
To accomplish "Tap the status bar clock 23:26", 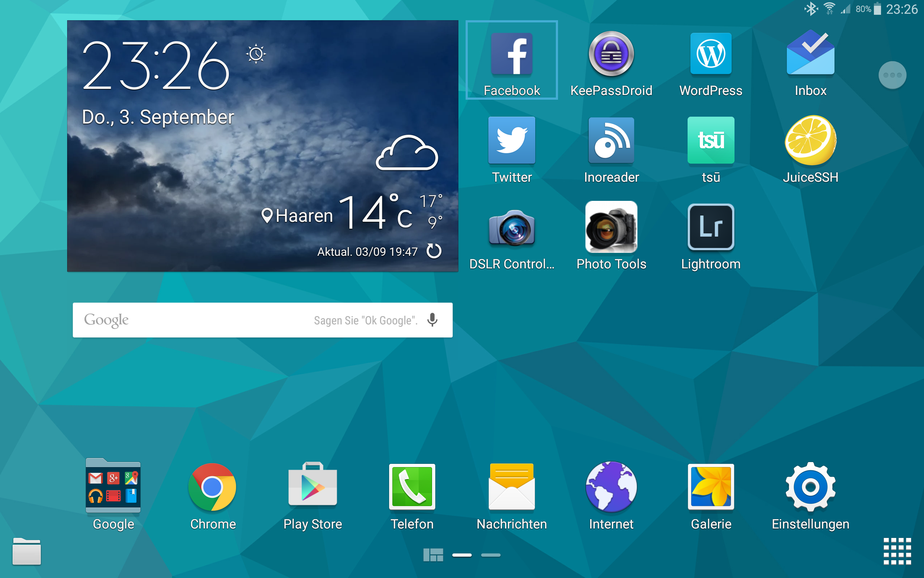I will click(x=902, y=9).
